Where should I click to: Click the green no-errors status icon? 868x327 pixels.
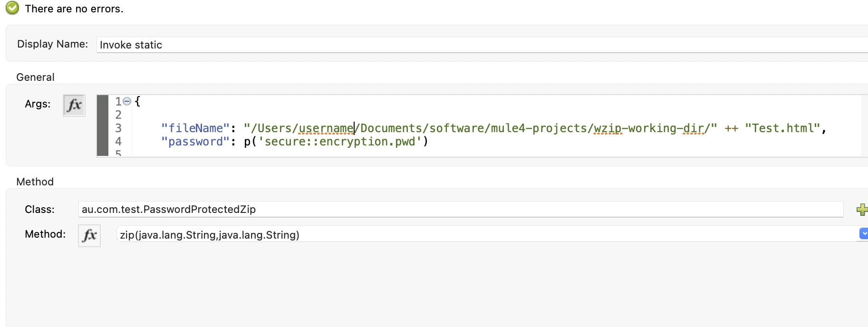click(x=11, y=8)
